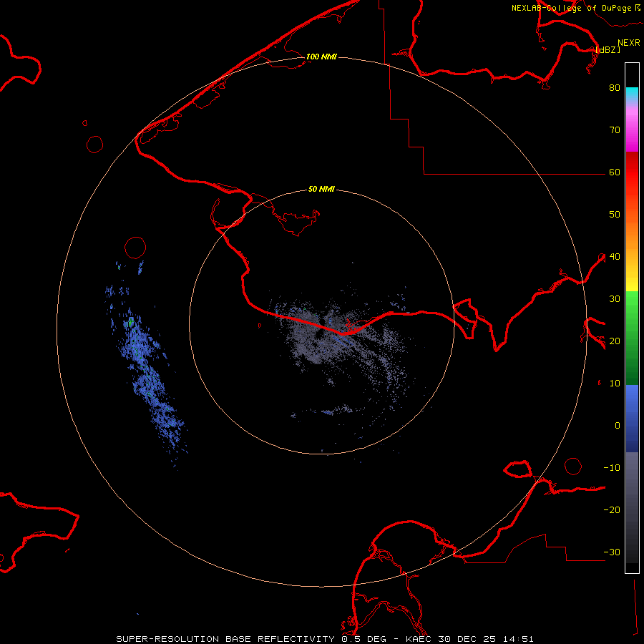Screen dimensions: 644x644
Task: Pick the blue color bar segment
Action: point(632,419)
